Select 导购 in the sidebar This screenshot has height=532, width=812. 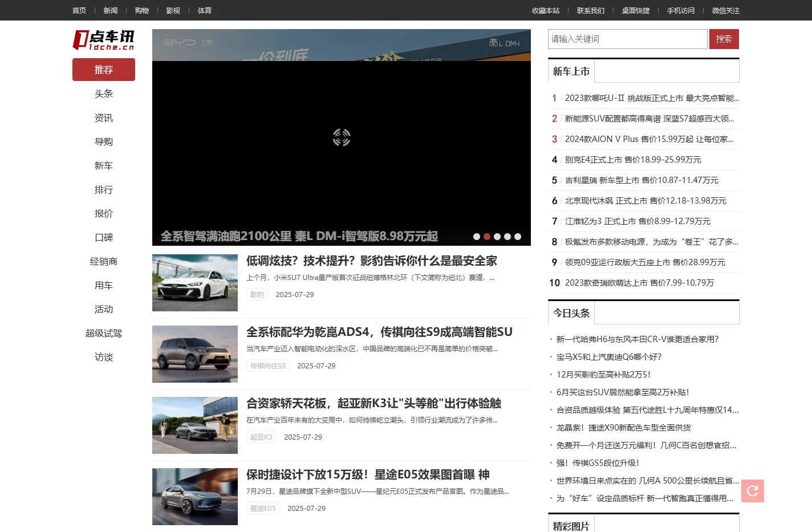coord(104,141)
